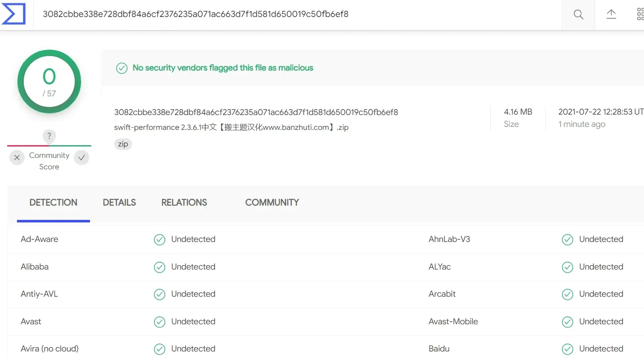Click the 0 / 57 detection score circle

pos(49,82)
